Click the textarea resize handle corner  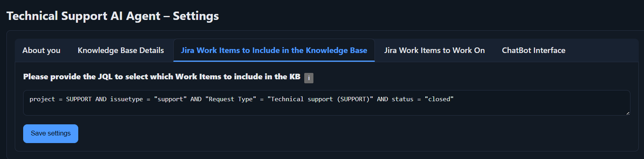pos(628,113)
